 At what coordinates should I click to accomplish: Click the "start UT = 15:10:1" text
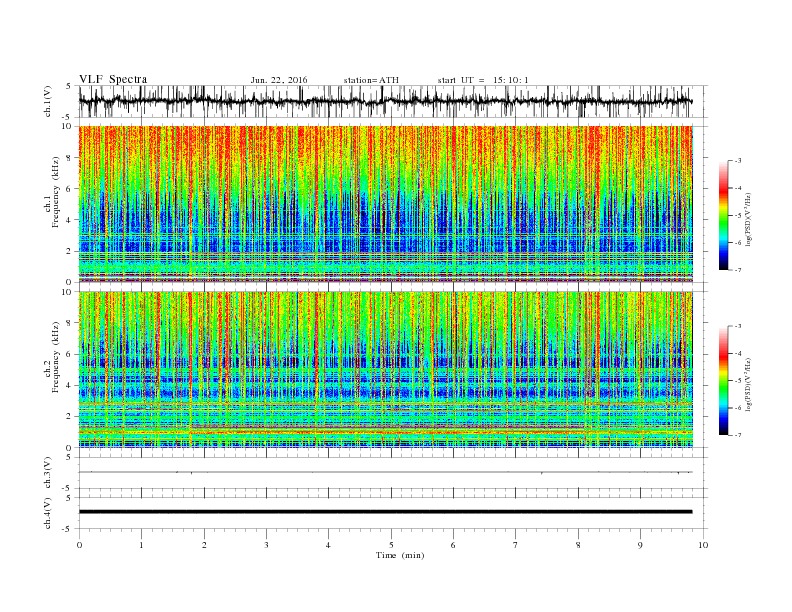point(483,80)
